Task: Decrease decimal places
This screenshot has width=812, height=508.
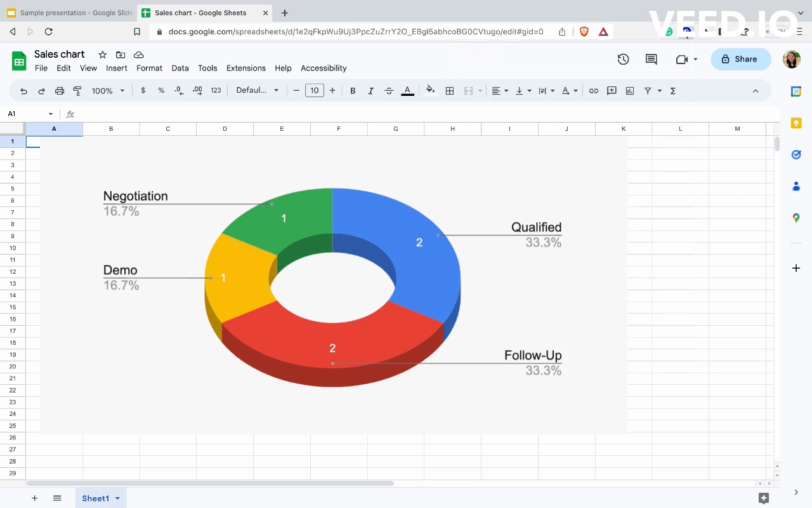Action: pos(180,91)
